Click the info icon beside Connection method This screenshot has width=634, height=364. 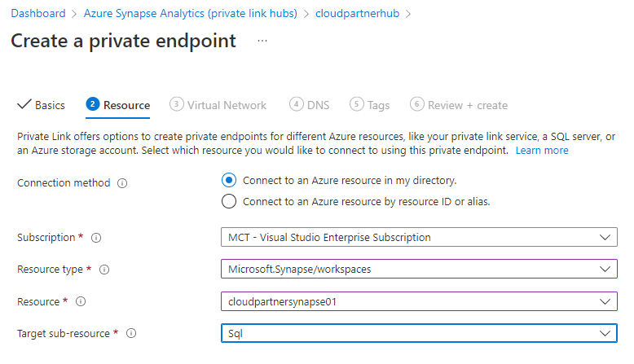pyautogui.click(x=122, y=183)
